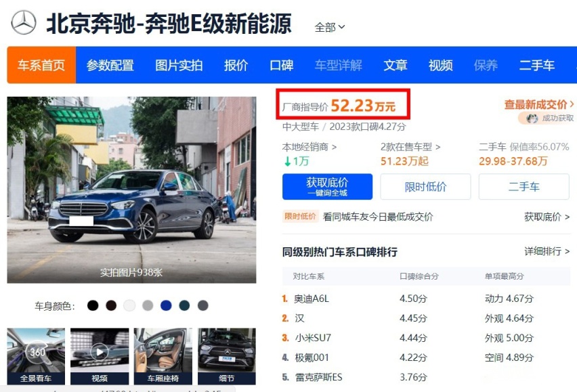Click the green down-arrow 1万 discount
The width and height of the screenshot is (577, 392).
pyautogui.click(x=297, y=161)
